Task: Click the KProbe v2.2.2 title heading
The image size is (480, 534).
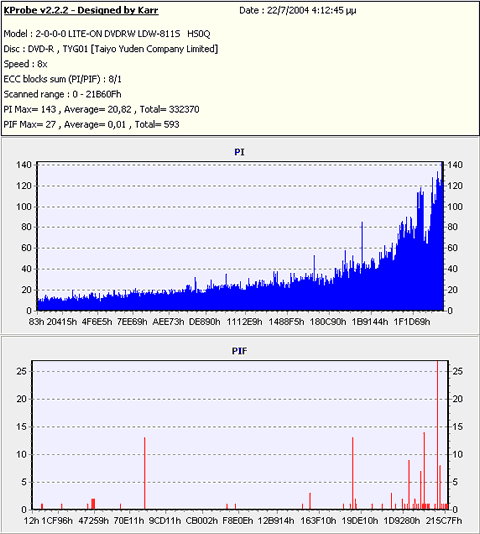Action: pos(81,11)
